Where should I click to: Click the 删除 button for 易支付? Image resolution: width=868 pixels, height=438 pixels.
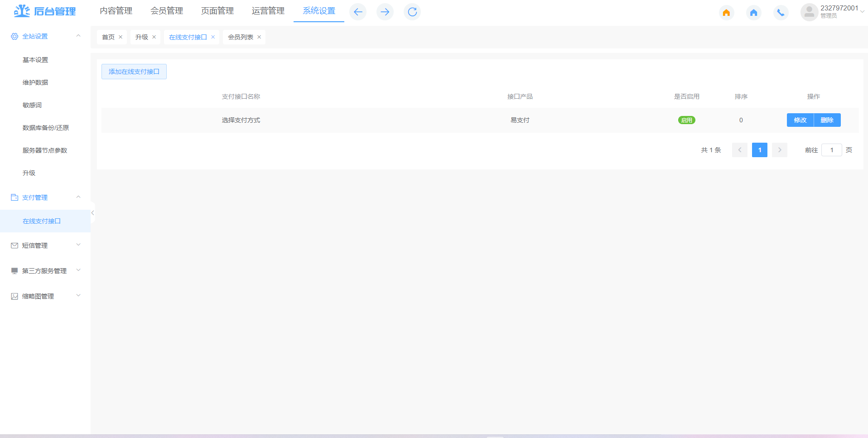827,120
